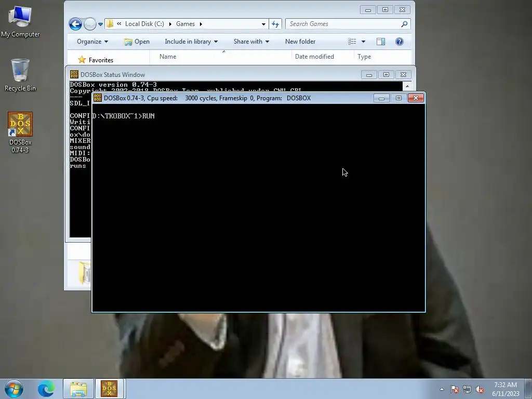
Task: Click the DOS prompt D:\TKOBOX~1>RUN text
Action: pos(123,116)
